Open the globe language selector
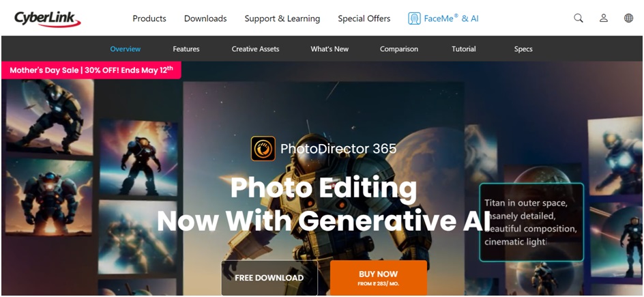Screen dimensions: 644x297 point(628,18)
